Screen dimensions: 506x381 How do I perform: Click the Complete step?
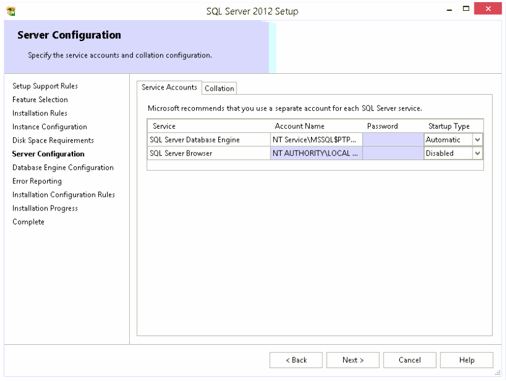click(28, 222)
